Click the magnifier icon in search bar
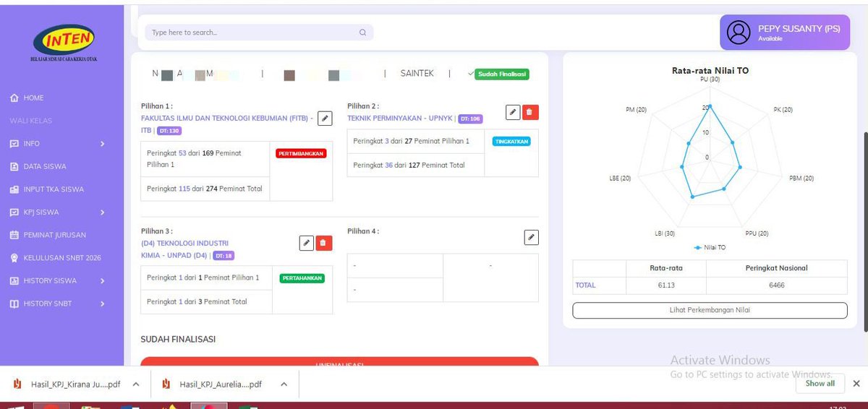 pyautogui.click(x=362, y=33)
